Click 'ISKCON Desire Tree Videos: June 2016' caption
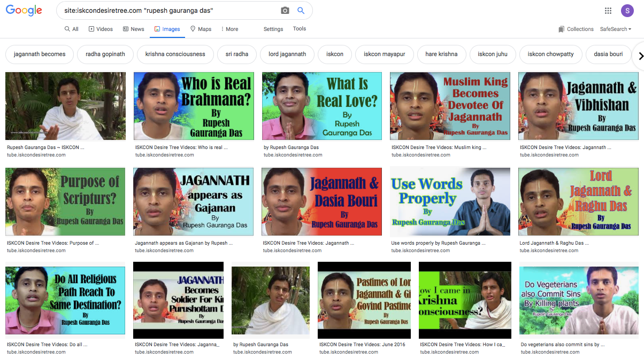 click(362, 345)
